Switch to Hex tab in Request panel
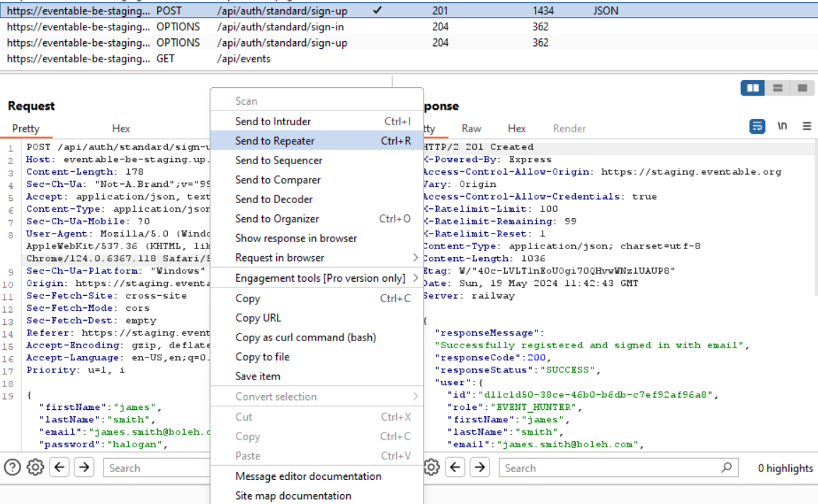 coord(120,129)
